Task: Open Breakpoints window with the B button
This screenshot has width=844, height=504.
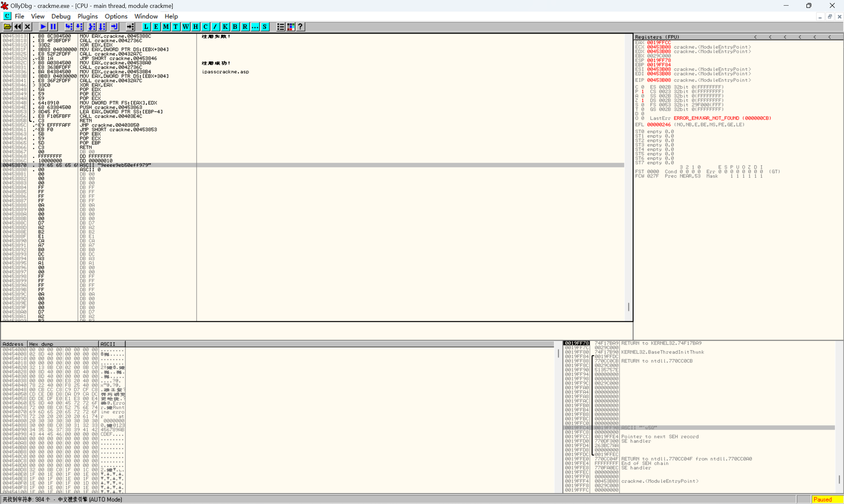Action: point(235,27)
